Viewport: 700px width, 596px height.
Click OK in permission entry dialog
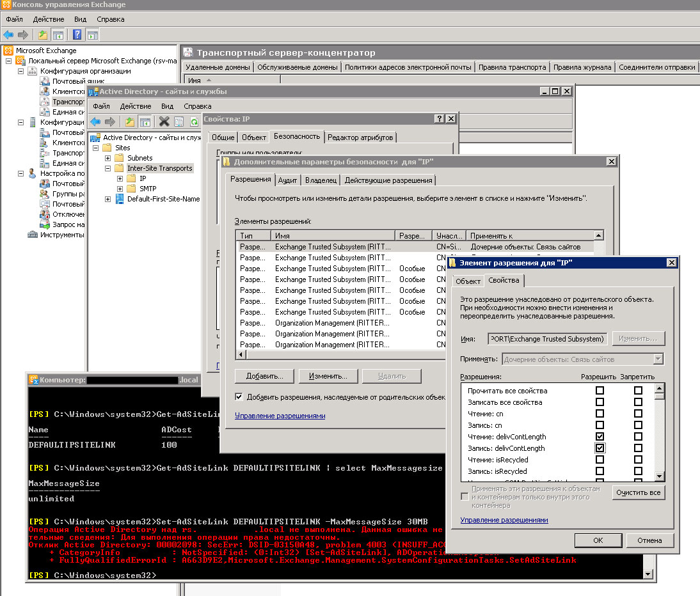click(598, 540)
